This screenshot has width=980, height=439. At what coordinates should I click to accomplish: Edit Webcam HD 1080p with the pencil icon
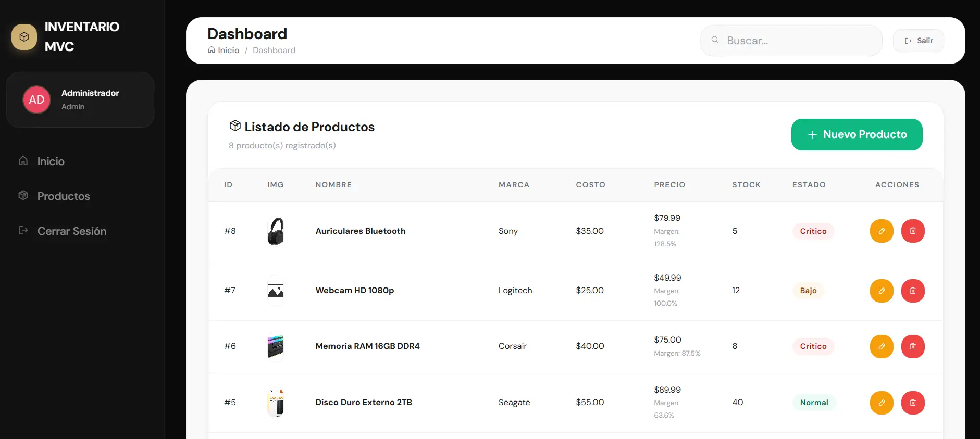(882, 291)
